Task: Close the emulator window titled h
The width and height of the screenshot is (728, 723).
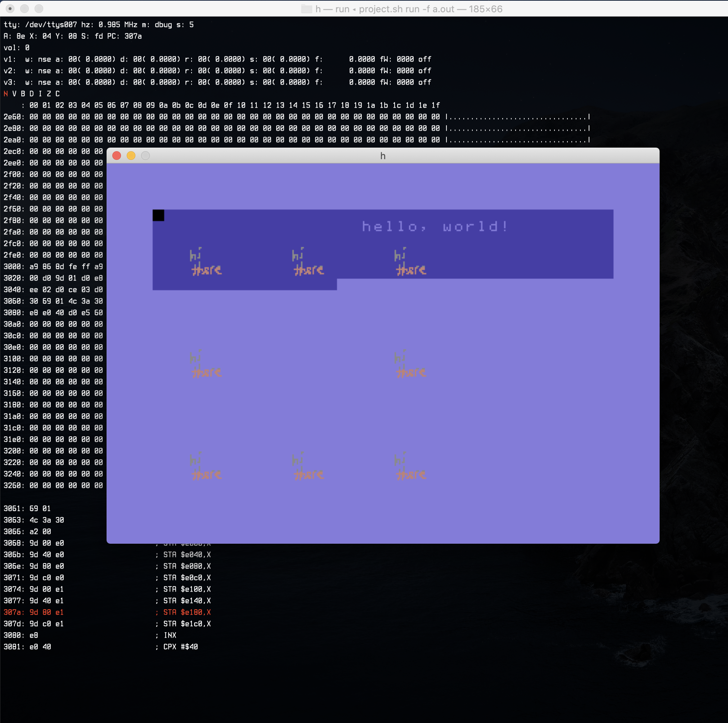Action: 116,156
